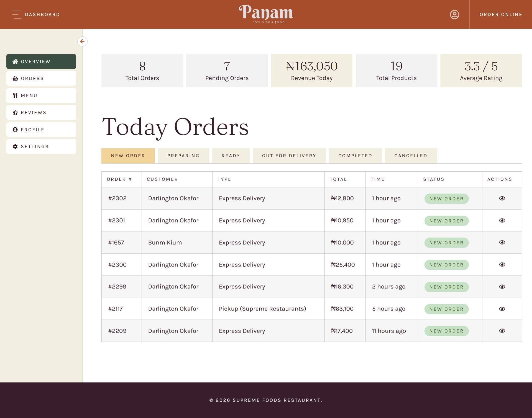This screenshot has width=532, height=418.
Task: Click the Order Online link
Action: click(x=501, y=14)
